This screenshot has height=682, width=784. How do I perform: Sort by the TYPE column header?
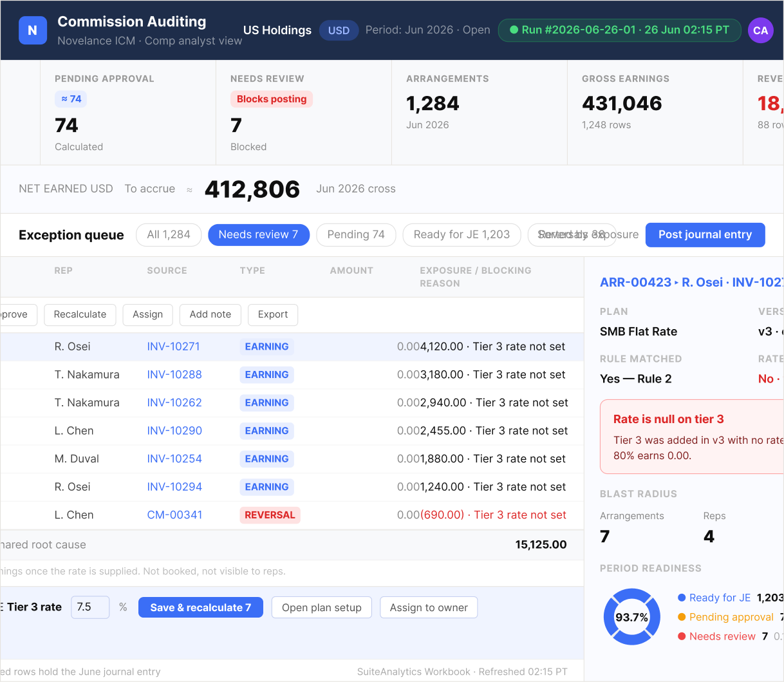252,270
